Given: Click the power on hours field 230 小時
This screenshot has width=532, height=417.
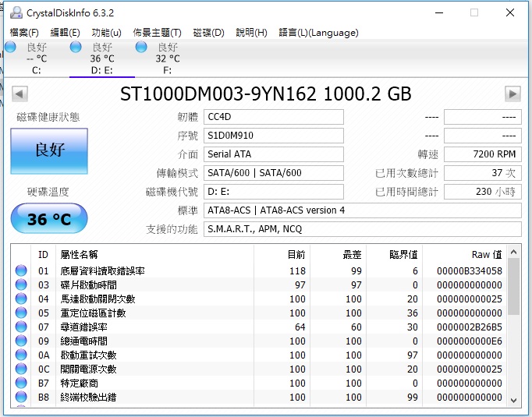Looking at the screenshot, I should coord(482,192).
